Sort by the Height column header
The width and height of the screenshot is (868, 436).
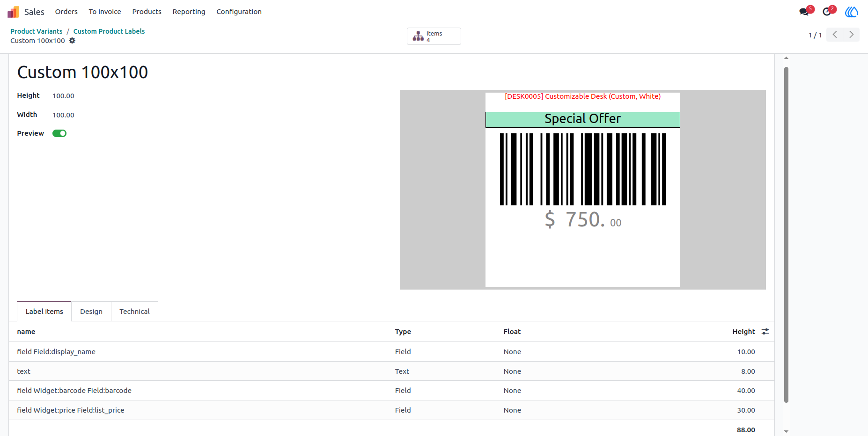(743, 332)
